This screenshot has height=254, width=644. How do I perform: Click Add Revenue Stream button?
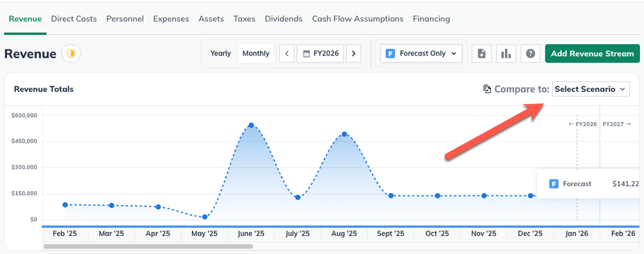[x=592, y=54]
